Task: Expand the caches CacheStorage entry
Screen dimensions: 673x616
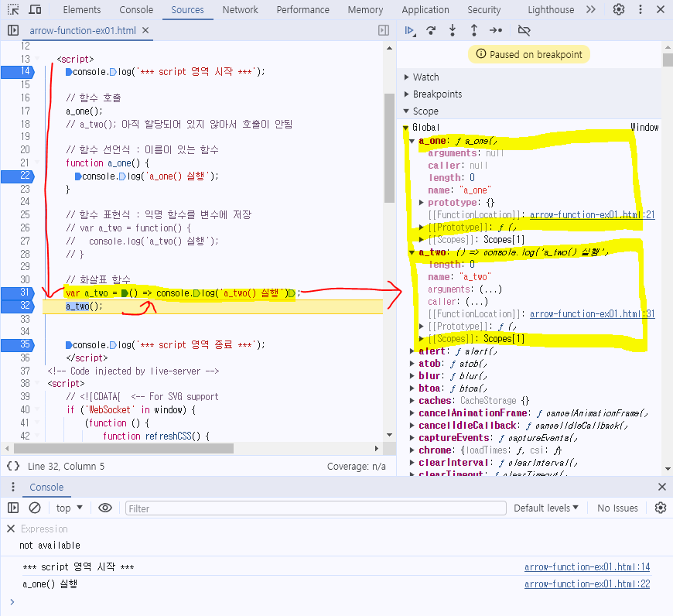Action: (412, 401)
